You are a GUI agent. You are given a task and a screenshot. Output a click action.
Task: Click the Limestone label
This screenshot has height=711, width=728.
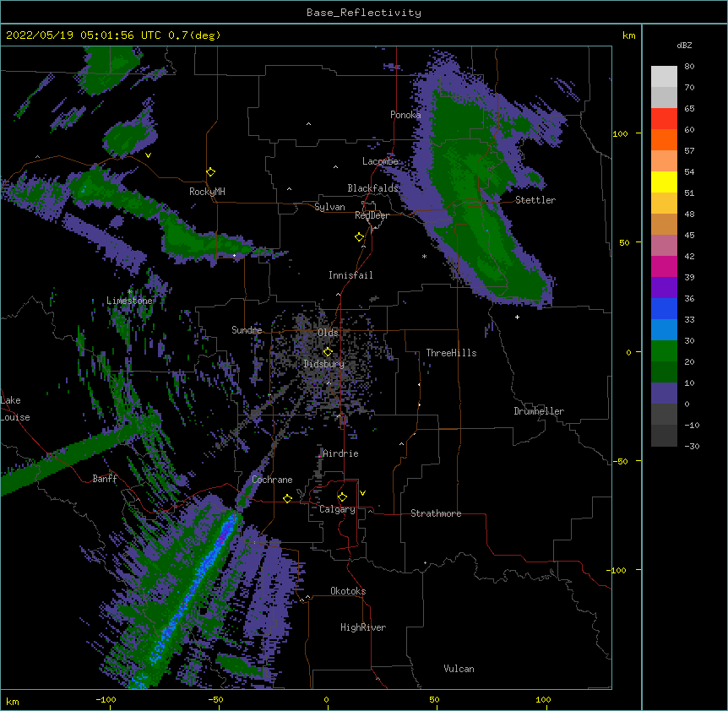click(x=129, y=301)
